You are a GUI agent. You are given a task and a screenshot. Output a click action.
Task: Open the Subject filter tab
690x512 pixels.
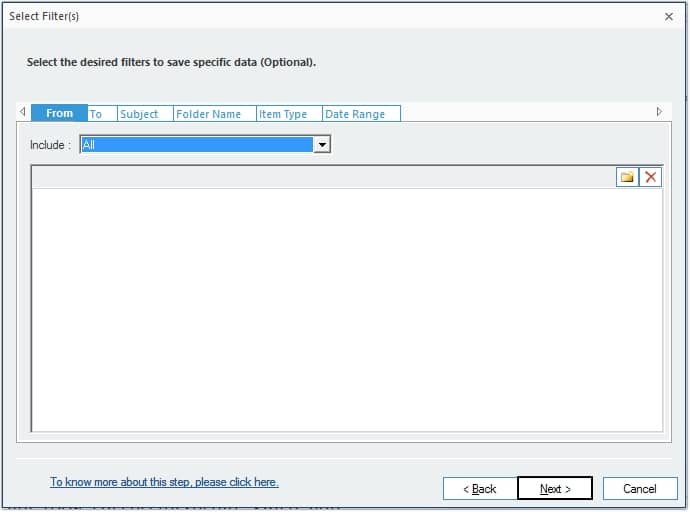click(146, 114)
